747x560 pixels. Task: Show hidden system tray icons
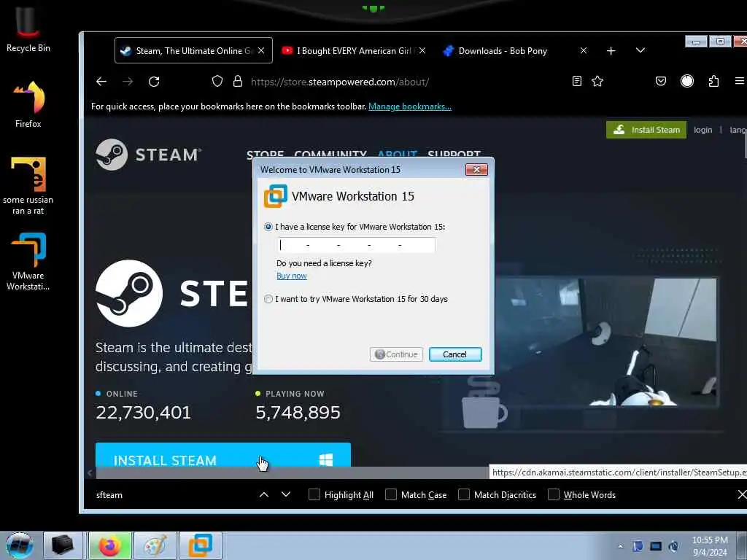[x=620, y=546]
